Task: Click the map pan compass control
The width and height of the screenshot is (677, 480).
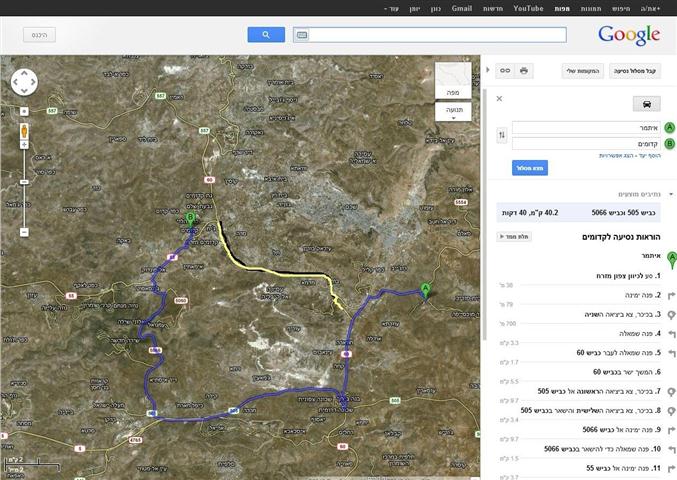Action: click(24, 81)
